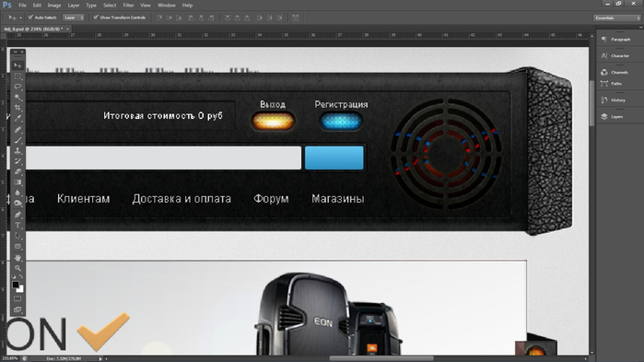Select the Lasso tool
This screenshot has height=362, width=644.
[x=18, y=87]
